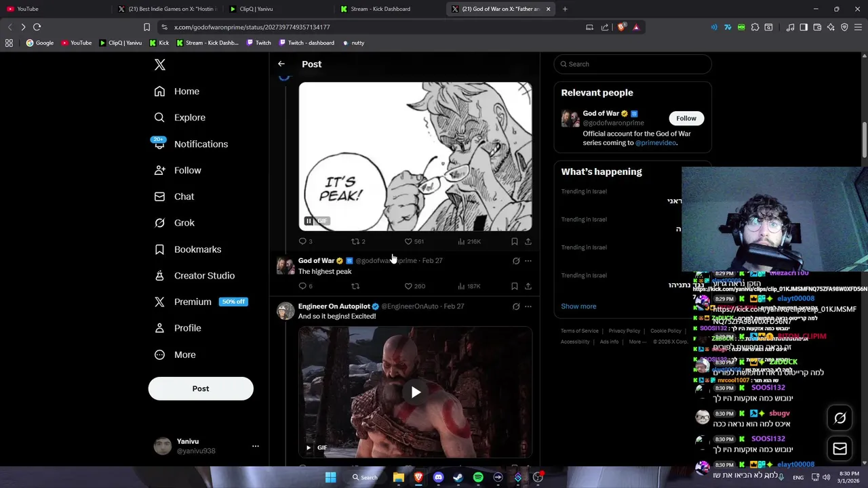Follow the God of War account
Image resolution: width=868 pixels, height=488 pixels.
click(x=686, y=118)
